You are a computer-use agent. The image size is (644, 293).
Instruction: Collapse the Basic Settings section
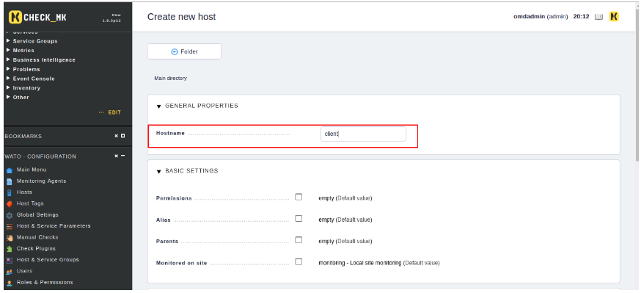tap(159, 171)
